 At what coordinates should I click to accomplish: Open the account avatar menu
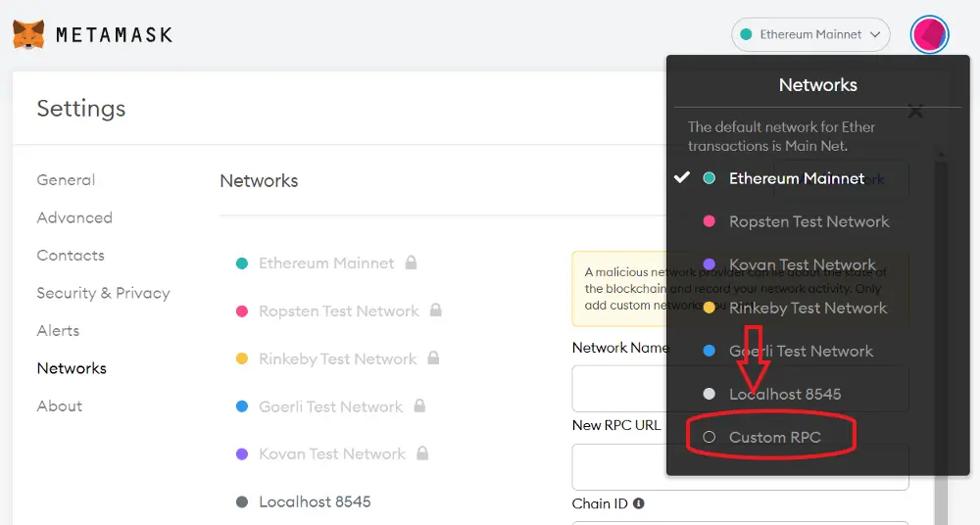tap(929, 34)
